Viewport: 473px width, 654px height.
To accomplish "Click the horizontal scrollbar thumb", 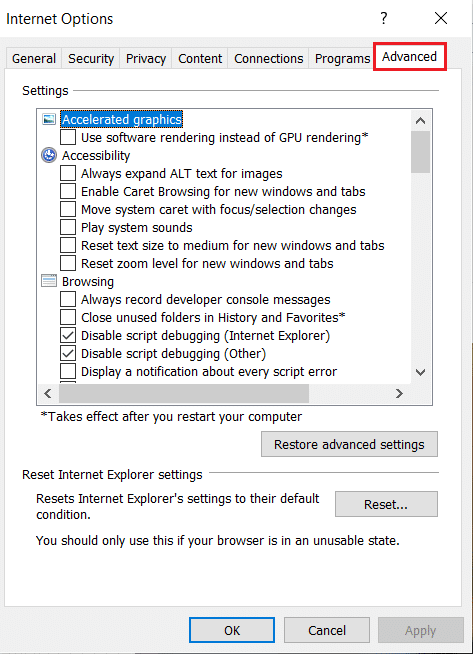I will (184, 393).
